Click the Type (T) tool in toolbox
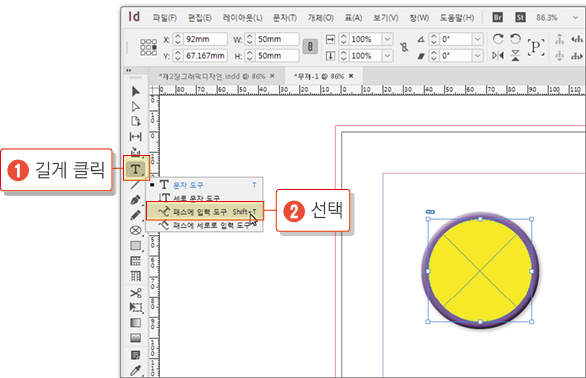The image size is (586, 378). pyautogui.click(x=136, y=169)
